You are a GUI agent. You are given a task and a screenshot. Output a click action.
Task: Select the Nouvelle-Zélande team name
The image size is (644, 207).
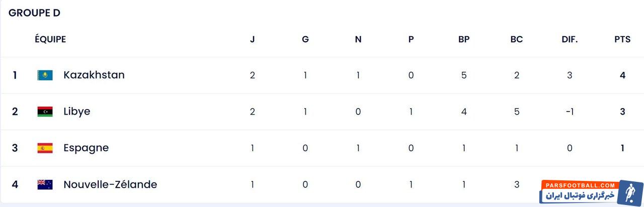(x=110, y=184)
